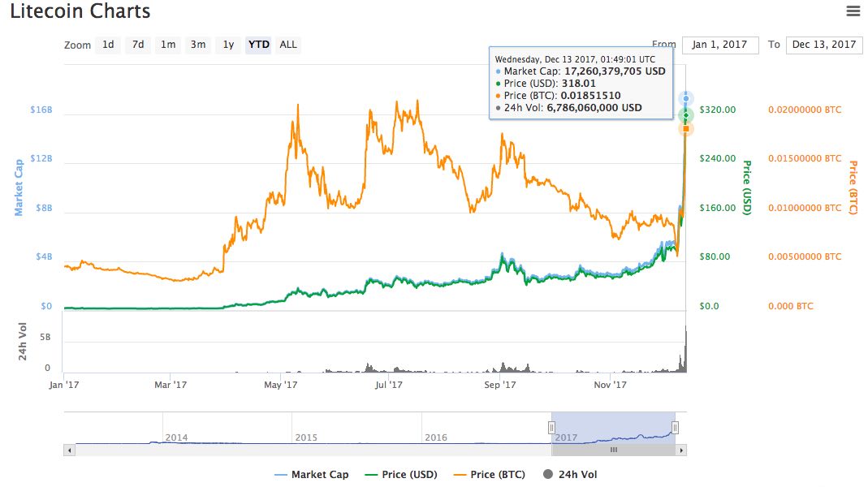
Task: Click the $80.00 USD axis label
Action: point(715,256)
